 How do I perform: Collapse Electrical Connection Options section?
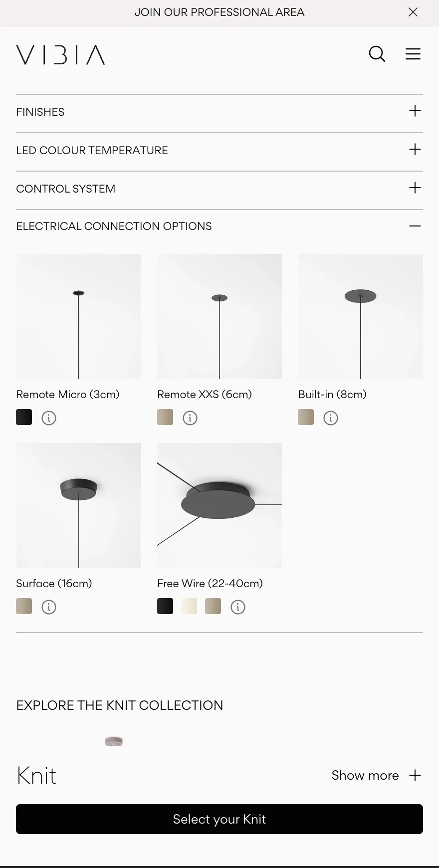(x=415, y=226)
